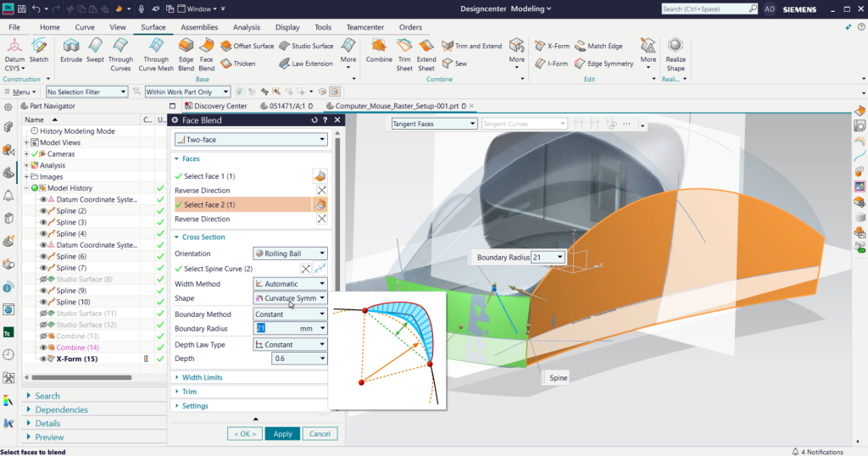Switch to the 051471/A;1 document tab
868x456 pixels.
tap(287, 106)
